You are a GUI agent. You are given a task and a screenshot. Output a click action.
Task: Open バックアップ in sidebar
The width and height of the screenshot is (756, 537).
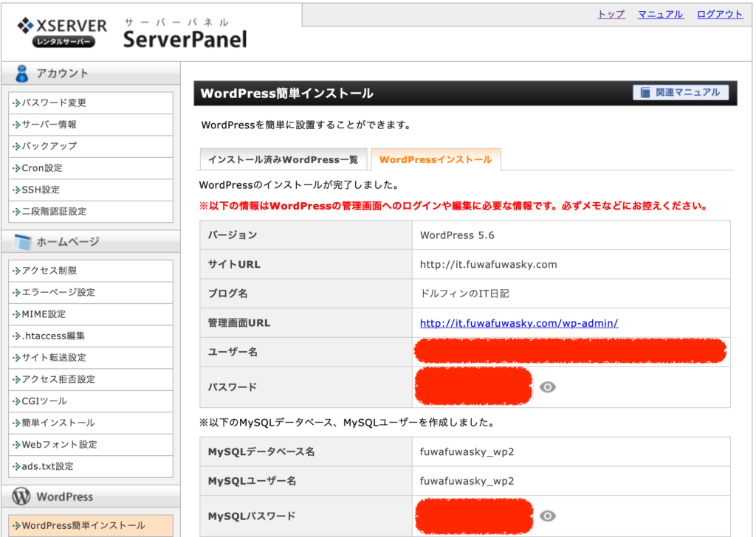(x=91, y=146)
